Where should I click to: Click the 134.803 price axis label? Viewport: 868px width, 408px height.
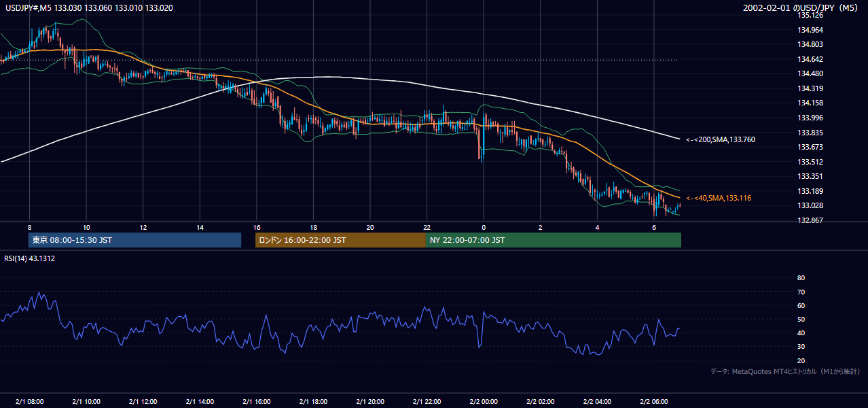point(810,44)
